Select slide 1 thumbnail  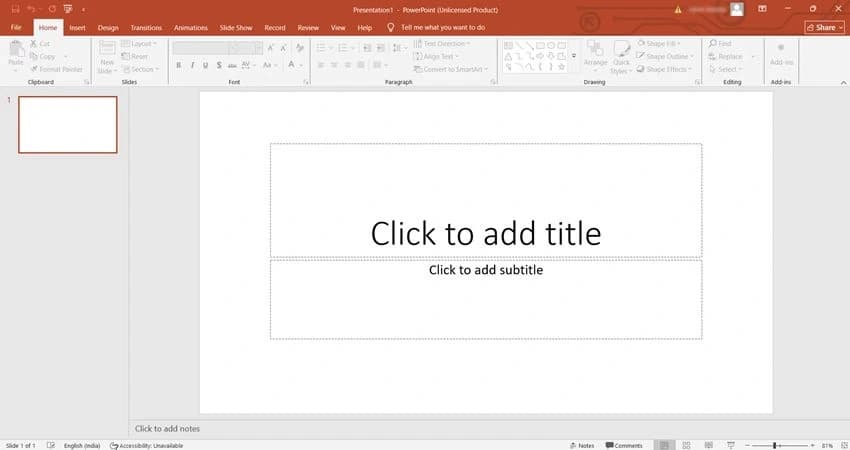[x=68, y=125]
